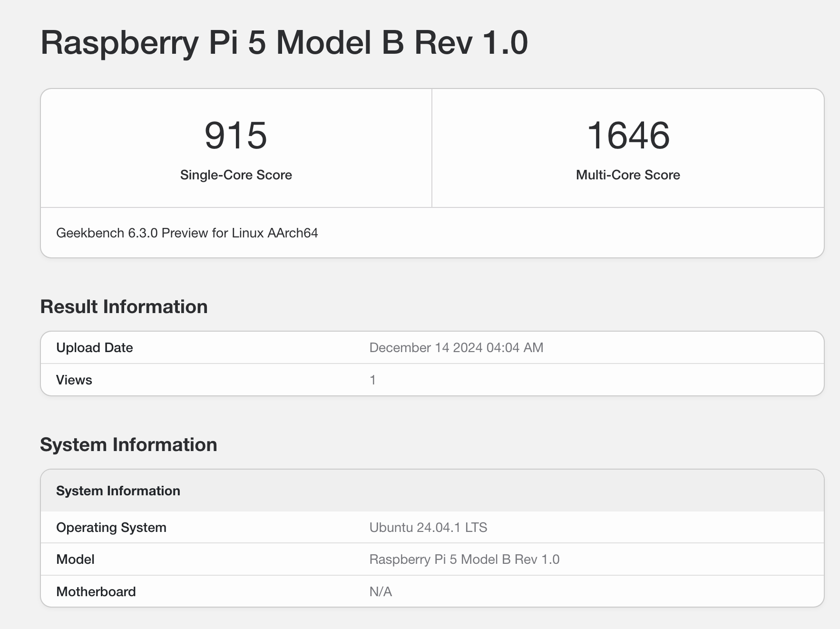The image size is (840, 629).
Task: Click the 'Model' row label
Action: click(75, 559)
